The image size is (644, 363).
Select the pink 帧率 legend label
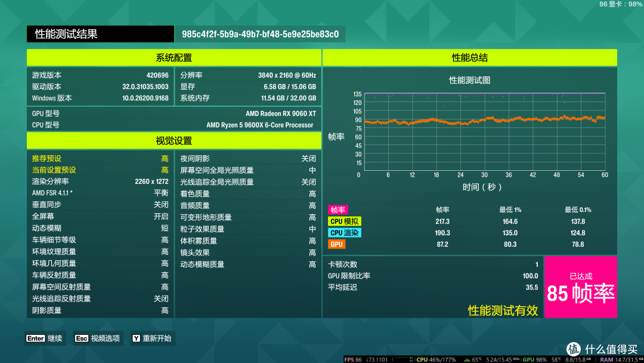(x=338, y=210)
